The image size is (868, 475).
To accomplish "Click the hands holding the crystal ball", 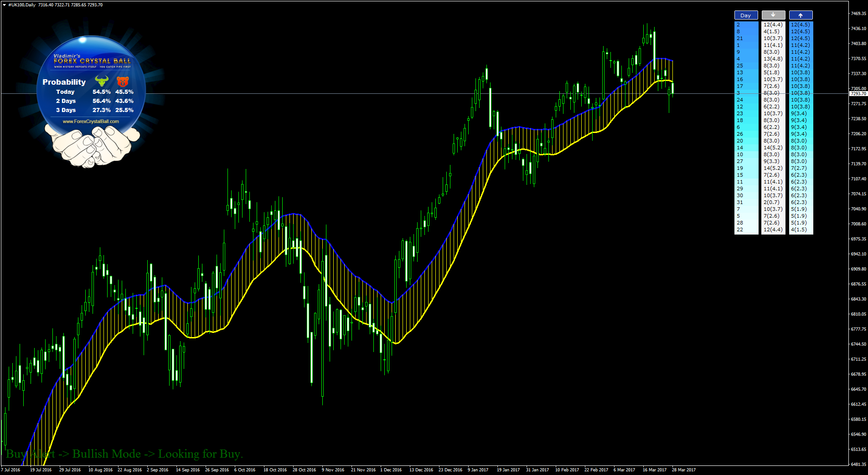I will [92, 146].
